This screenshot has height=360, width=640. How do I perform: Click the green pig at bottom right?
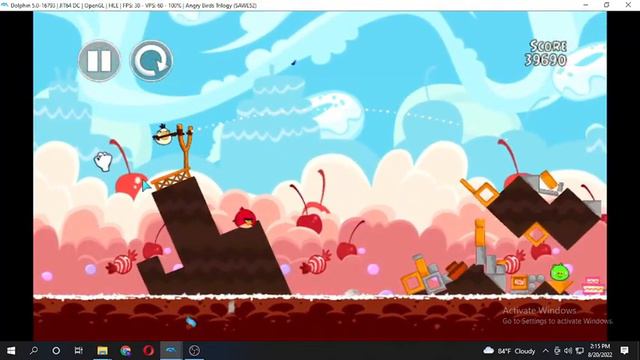pyautogui.click(x=559, y=272)
